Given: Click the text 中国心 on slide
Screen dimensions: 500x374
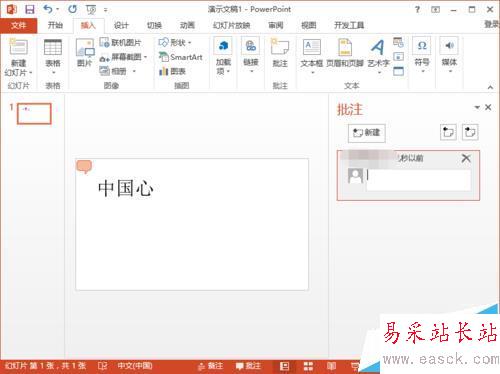Looking at the screenshot, I should pyautogui.click(x=126, y=188).
